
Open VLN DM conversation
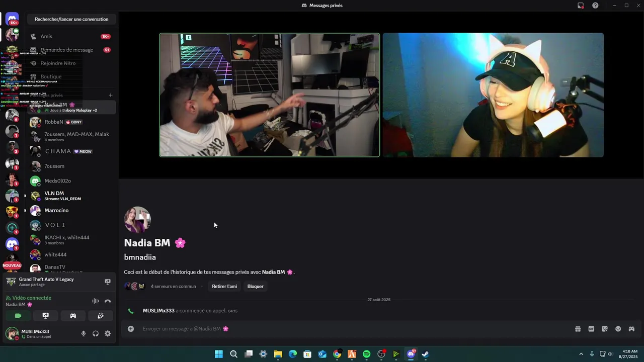[x=71, y=196]
